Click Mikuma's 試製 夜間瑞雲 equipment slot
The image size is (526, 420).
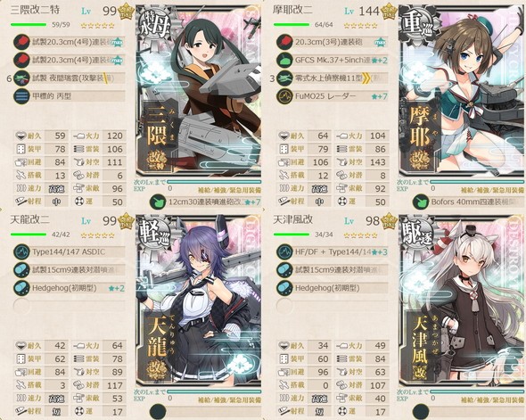pyautogui.click(x=78, y=78)
